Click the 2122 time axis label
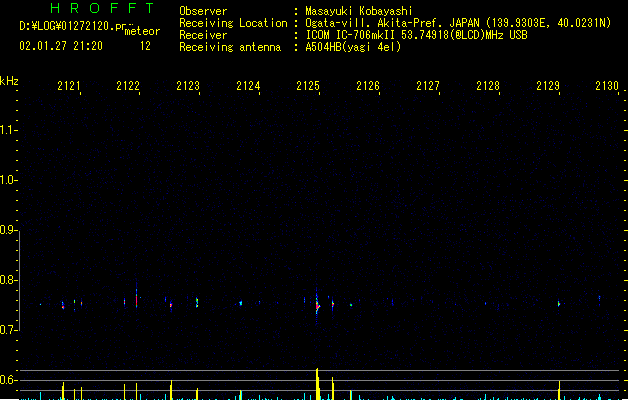Screen dimensions: 629x400 point(128,86)
